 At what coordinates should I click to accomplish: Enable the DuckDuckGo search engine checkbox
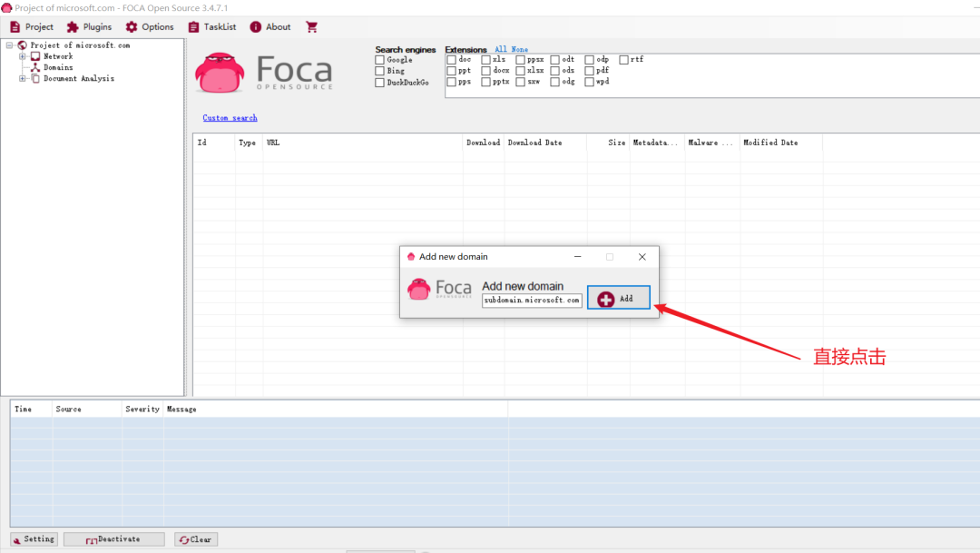379,83
